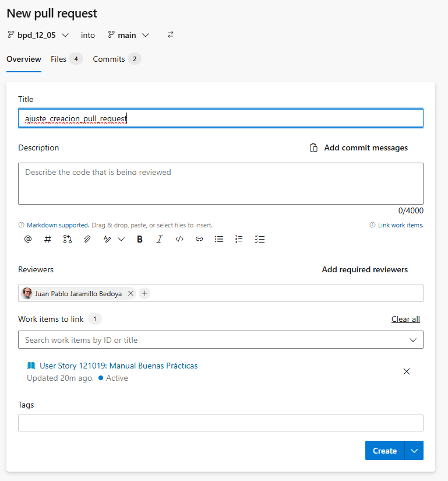Swap source and target branches
Image resolution: width=448 pixels, height=481 pixels.
171,35
